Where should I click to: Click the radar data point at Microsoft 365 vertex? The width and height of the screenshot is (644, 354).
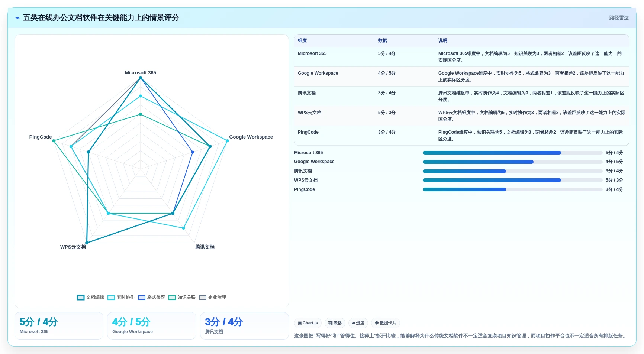141,78
